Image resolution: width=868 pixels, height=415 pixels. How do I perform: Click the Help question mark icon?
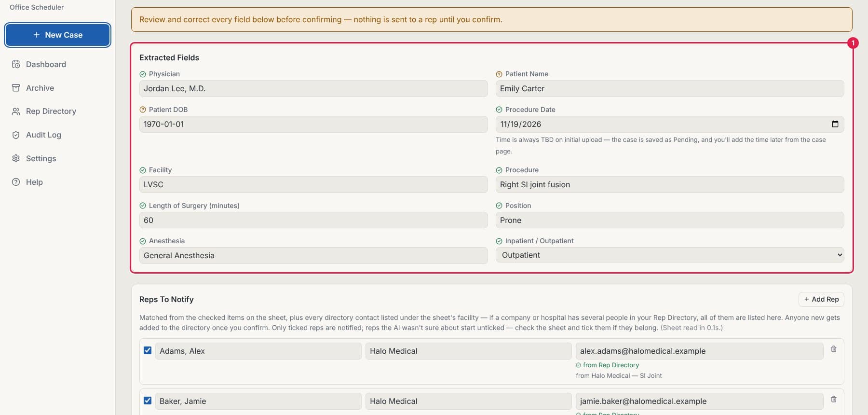pos(16,182)
